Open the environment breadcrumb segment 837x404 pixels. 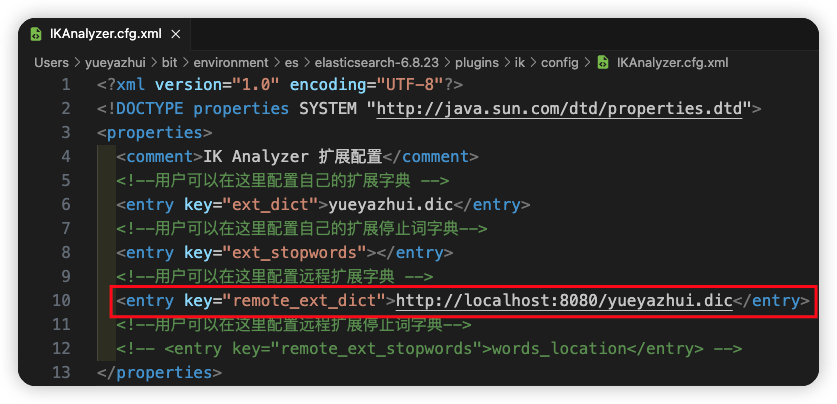[231, 62]
